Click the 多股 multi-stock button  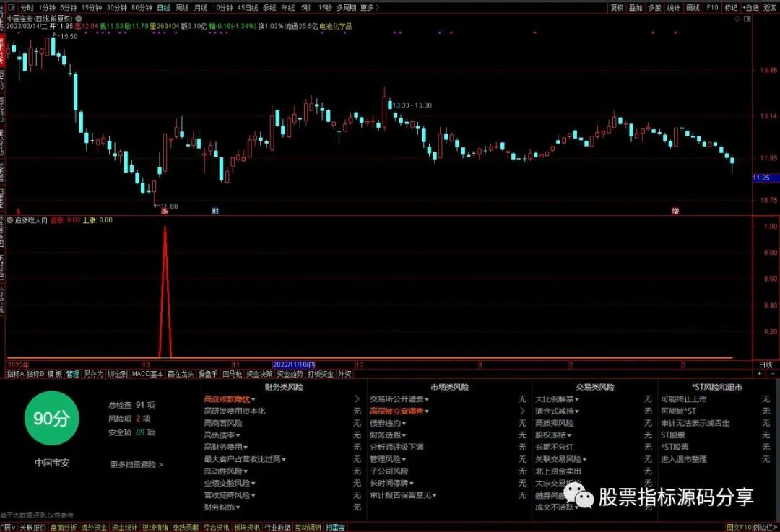654,7
